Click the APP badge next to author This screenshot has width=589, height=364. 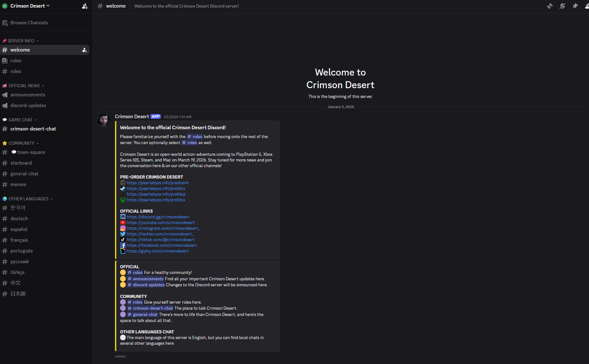pyautogui.click(x=156, y=117)
